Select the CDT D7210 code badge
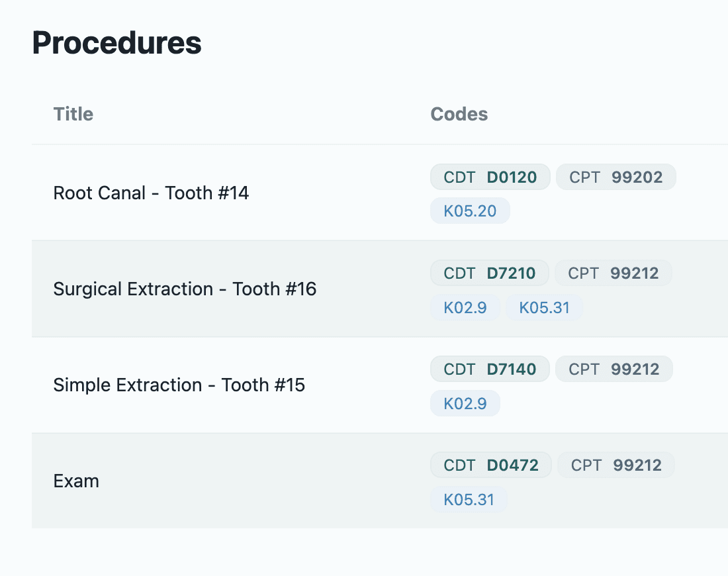728x576 pixels. point(490,273)
